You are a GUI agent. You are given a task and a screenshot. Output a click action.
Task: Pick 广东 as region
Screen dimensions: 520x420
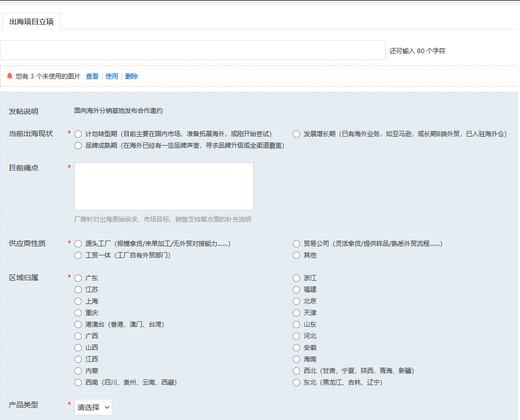(x=78, y=278)
